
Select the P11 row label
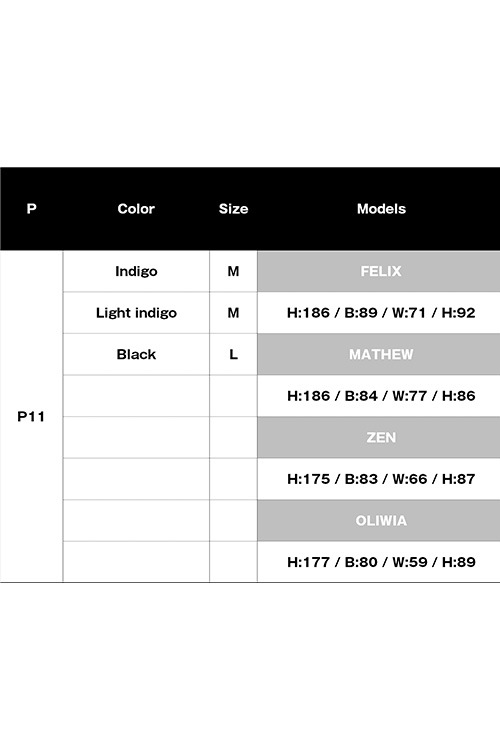31,417
